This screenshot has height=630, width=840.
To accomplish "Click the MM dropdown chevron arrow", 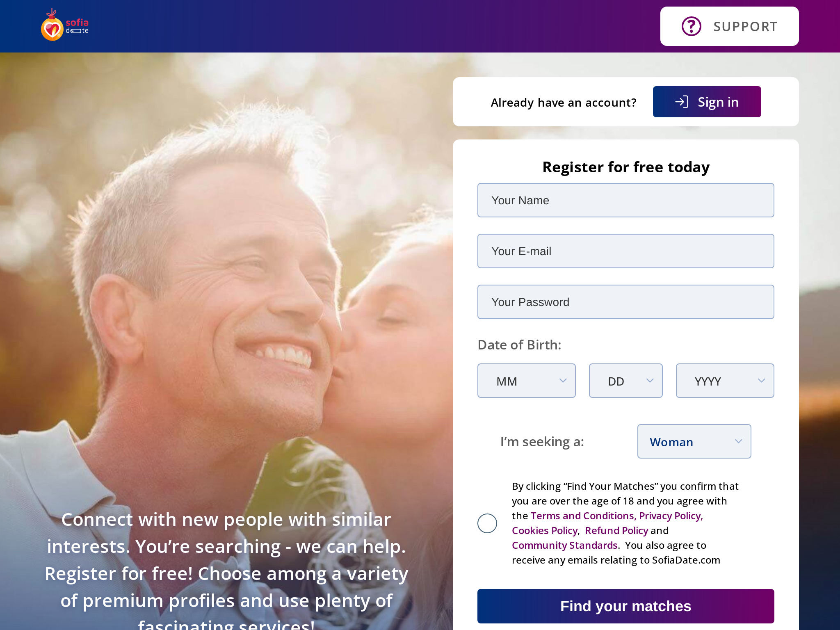I will coord(563,381).
